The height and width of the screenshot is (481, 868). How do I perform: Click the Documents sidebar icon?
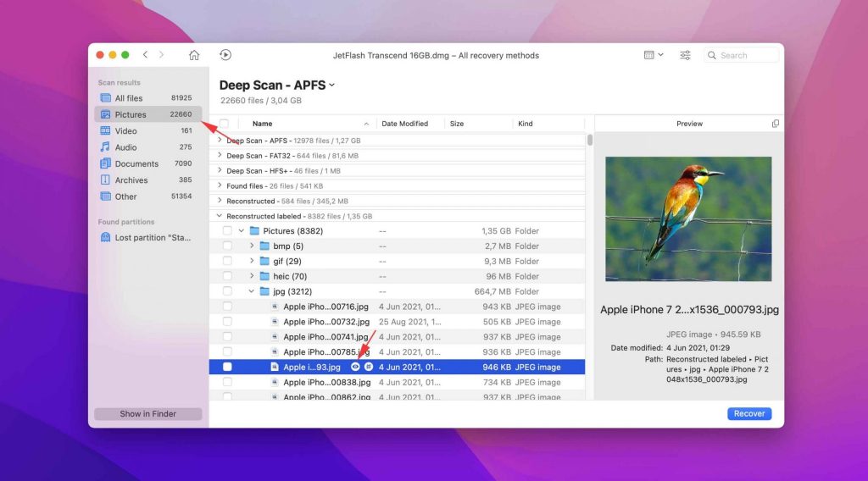click(105, 163)
